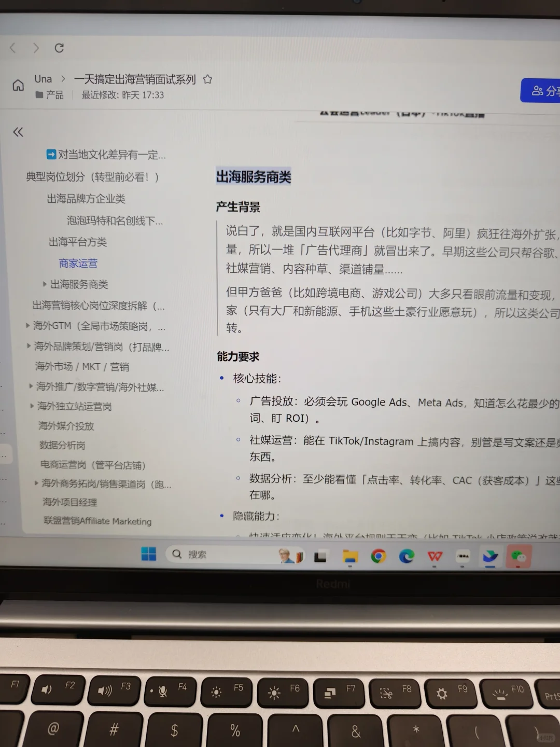Click the 核心技能 bullet text
Image resolution: width=560 pixels, height=747 pixels.
[257, 379]
